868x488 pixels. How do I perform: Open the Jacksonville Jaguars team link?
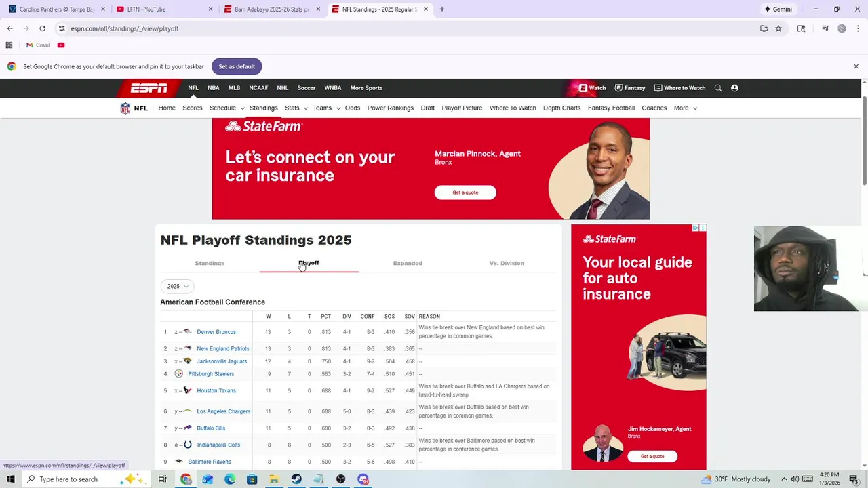coord(222,361)
